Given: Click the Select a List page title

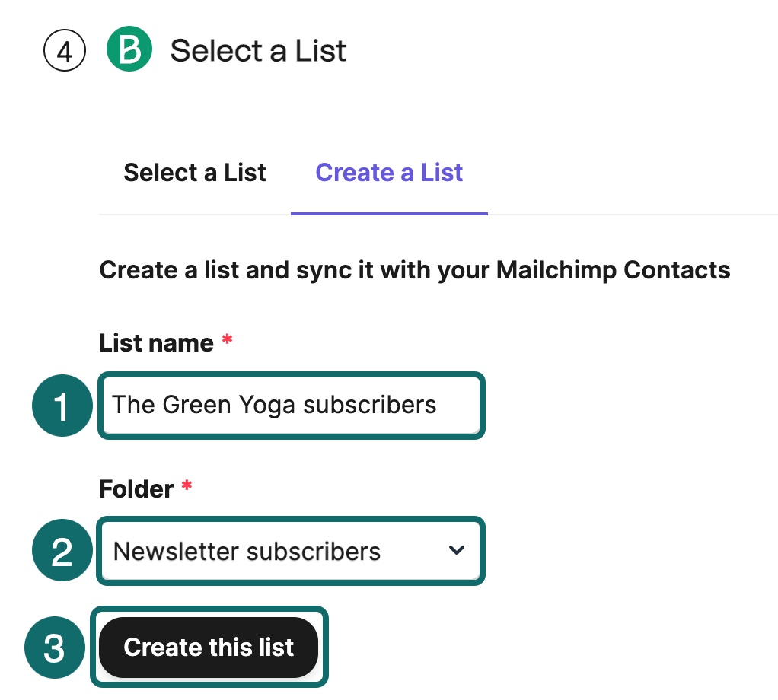Looking at the screenshot, I should 258,50.
